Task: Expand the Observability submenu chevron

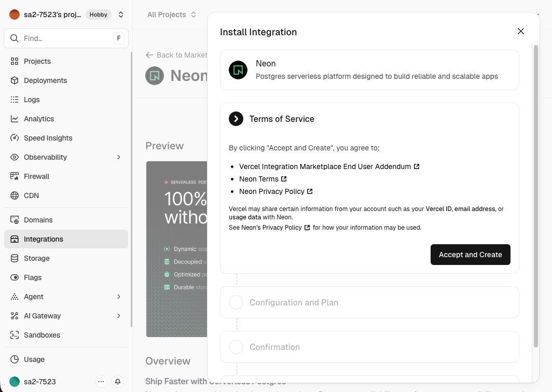Action: (119, 157)
